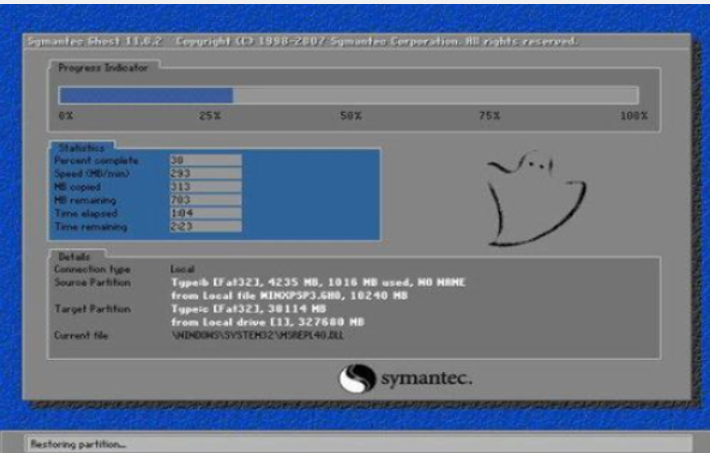Click the 75% progress marker label
Image resolution: width=710 pixels, height=453 pixels.
(x=491, y=117)
